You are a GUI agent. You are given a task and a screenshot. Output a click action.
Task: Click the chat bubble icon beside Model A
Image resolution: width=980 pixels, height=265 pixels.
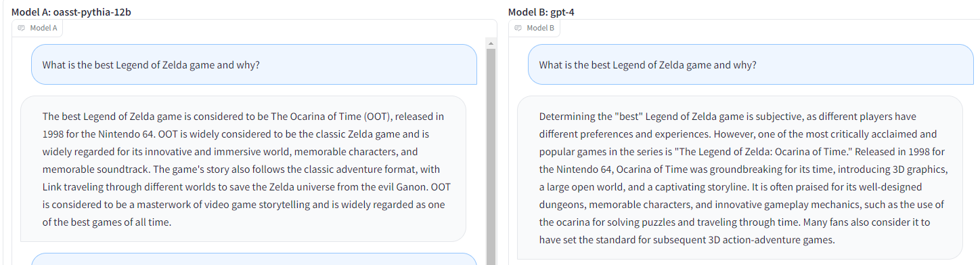[x=22, y=28]
